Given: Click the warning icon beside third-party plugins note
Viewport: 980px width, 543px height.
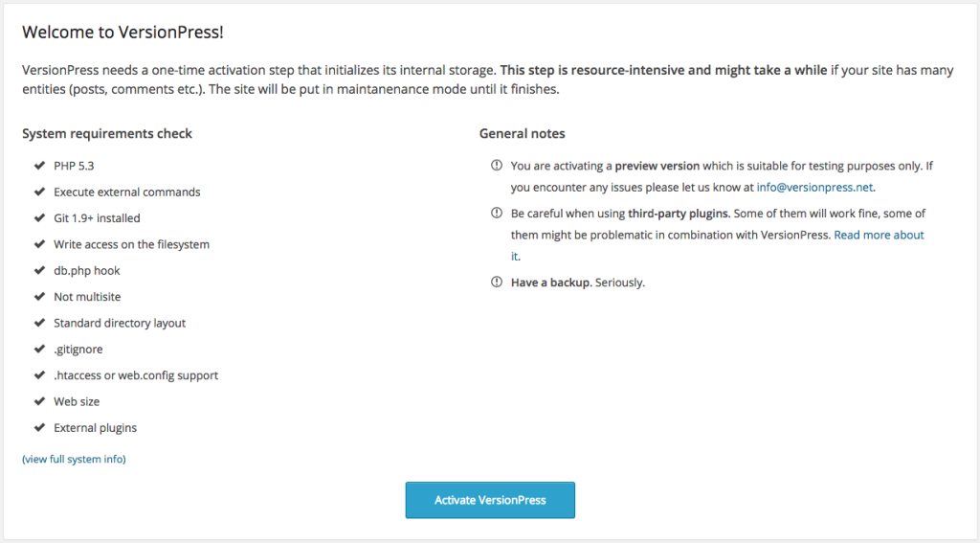Looking at the screenshot, I should pos(496,214).
